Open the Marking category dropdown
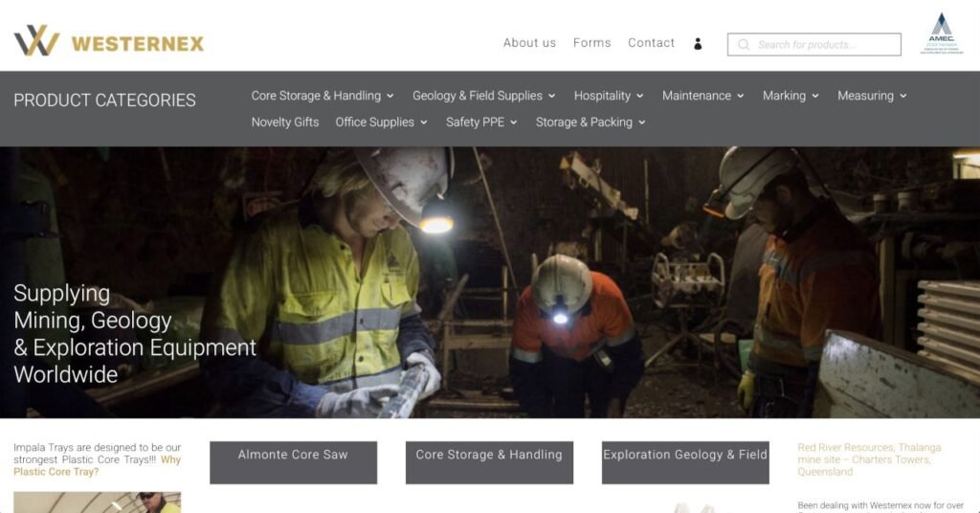980x513 pixels. pos(791,96)
